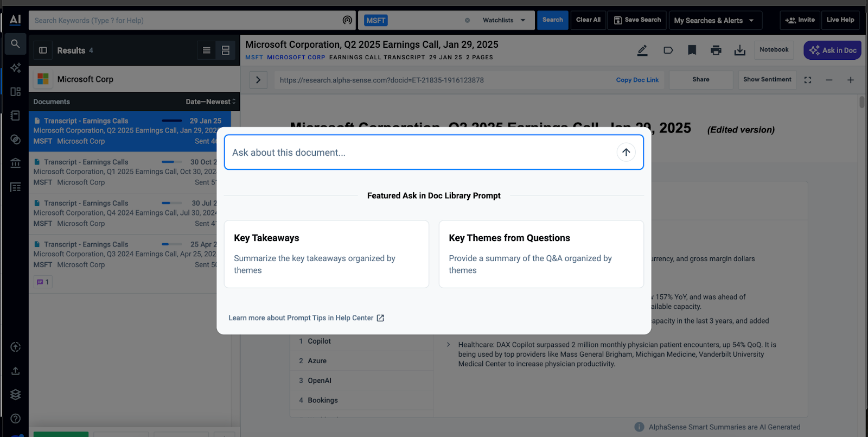
Task: Click the Ask in Doc button
Action: (x=833, y=50)
